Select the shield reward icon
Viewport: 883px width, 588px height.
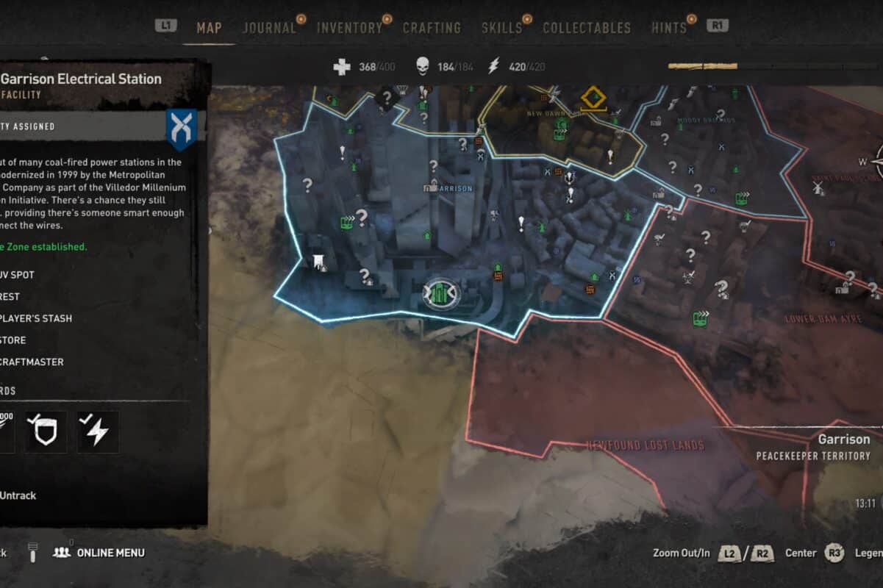pyautogui.click(x=45, y=431)
